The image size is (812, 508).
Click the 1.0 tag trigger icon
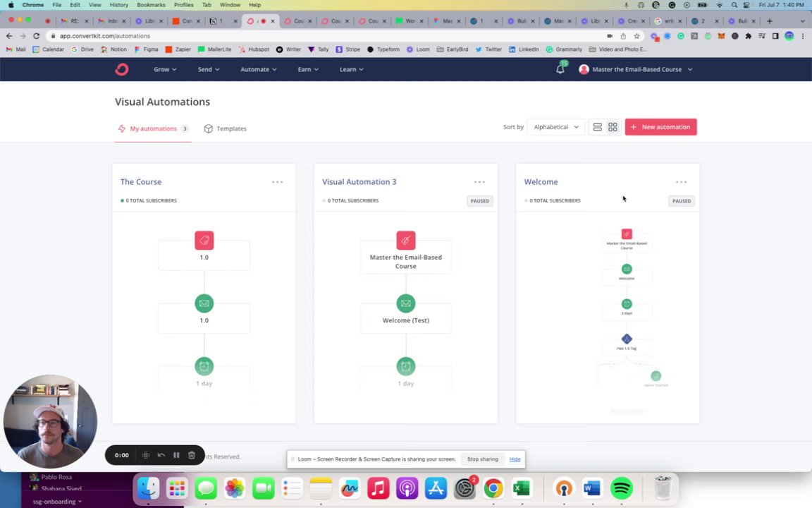pyautogui.click(x=204, y=241)
